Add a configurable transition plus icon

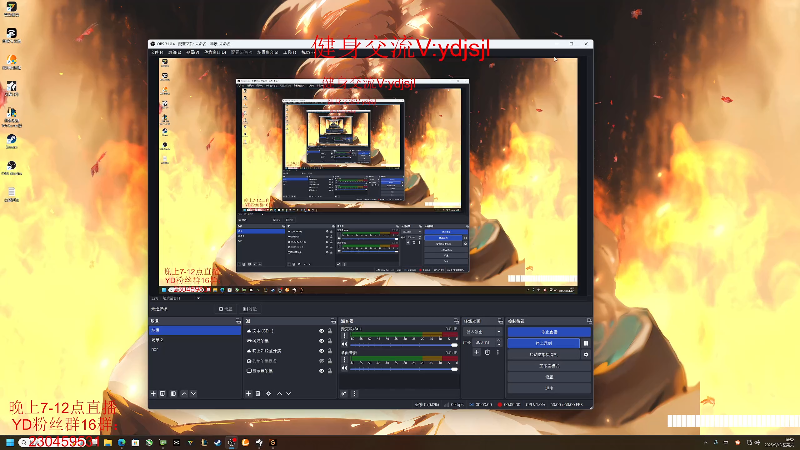pos(477,352)
